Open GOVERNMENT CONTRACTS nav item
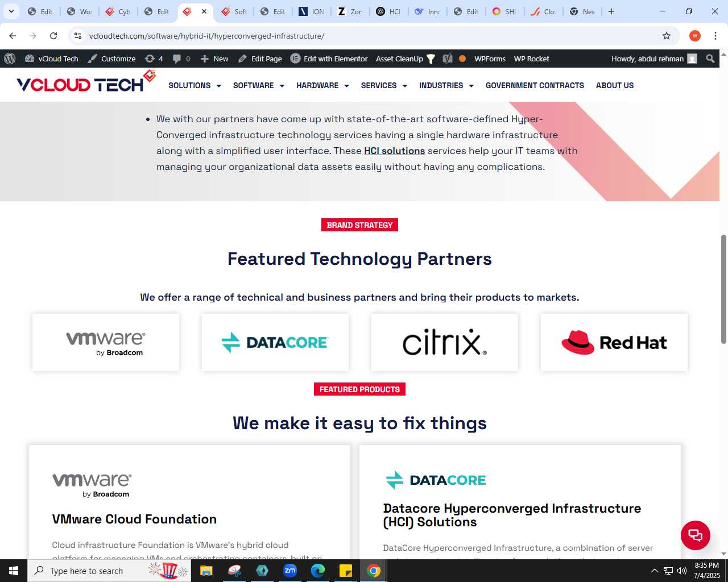This screenshot has width=728, height=582. point(535,85)
